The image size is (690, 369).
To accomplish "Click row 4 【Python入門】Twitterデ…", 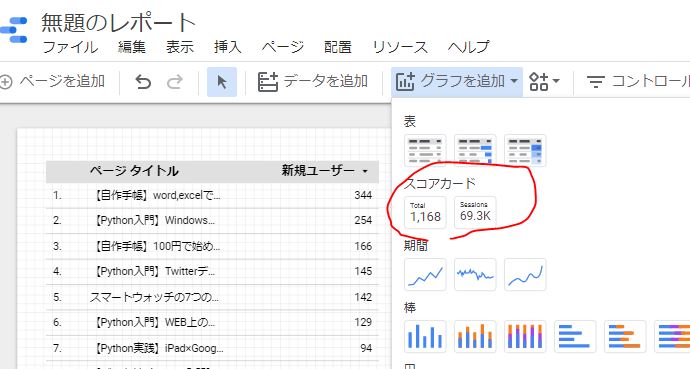I will (212, 271).
